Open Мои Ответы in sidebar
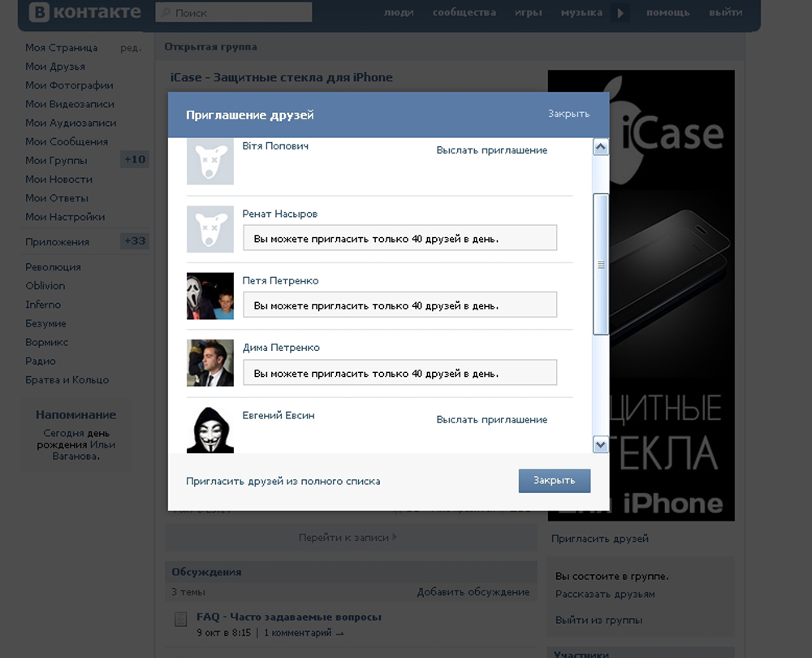This screenshot has width=812, height=658. coord(57,198)
